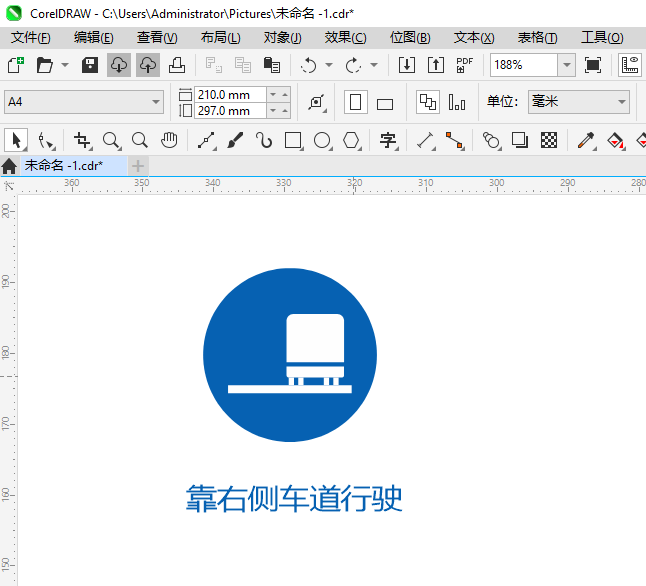The image size is (646, 586).
Task: Print the document using the printer icon
Action: [177, 65]
